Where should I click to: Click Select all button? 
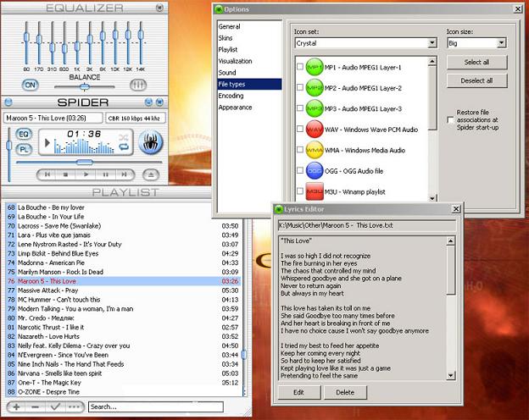pos(476,62)
